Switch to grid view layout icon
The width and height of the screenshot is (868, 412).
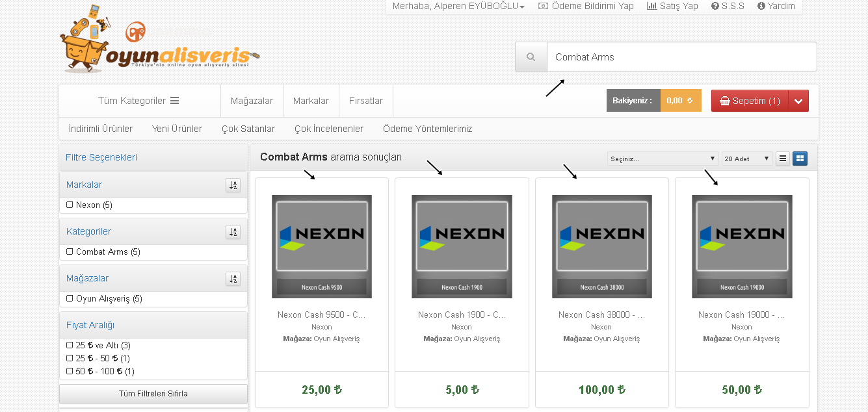(800, 159)
